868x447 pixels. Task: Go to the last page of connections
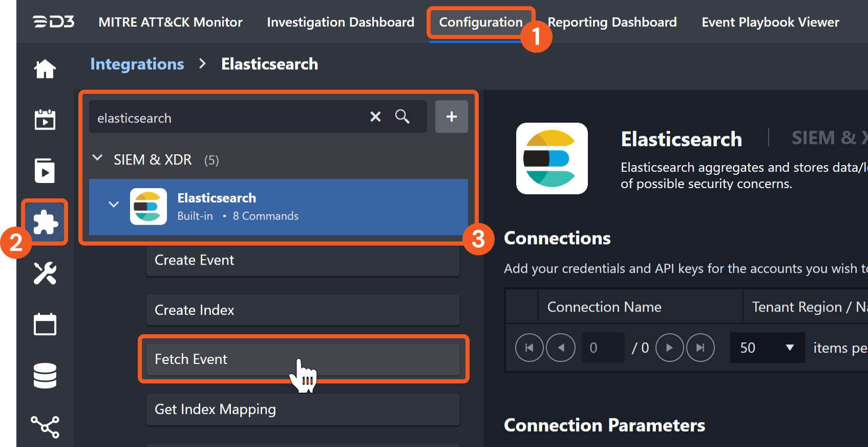(700, 348)
